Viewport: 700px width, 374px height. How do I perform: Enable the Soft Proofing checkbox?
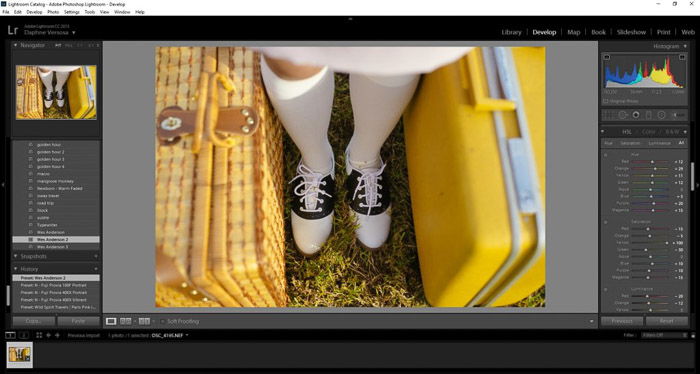coord(162,321)
